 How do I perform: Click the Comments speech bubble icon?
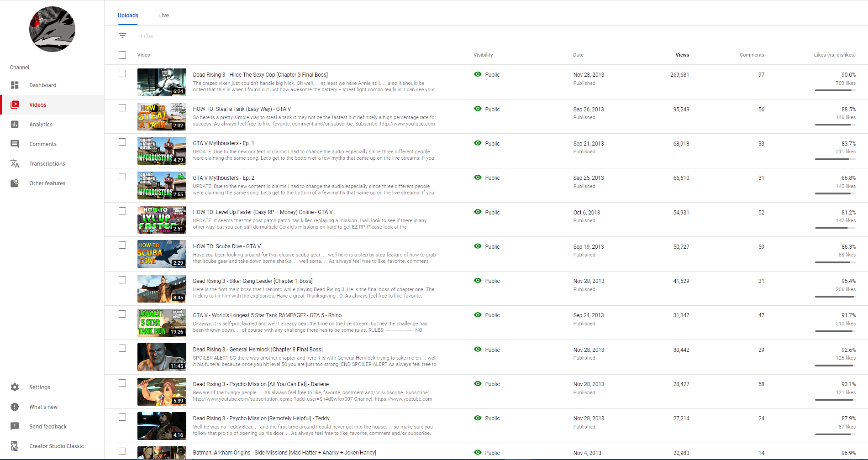point(15,144)
